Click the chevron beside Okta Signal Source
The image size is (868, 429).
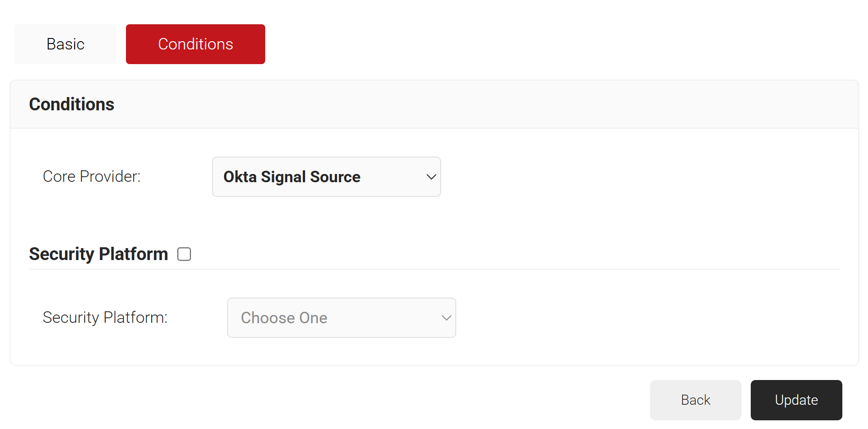[x=431, y=177]
